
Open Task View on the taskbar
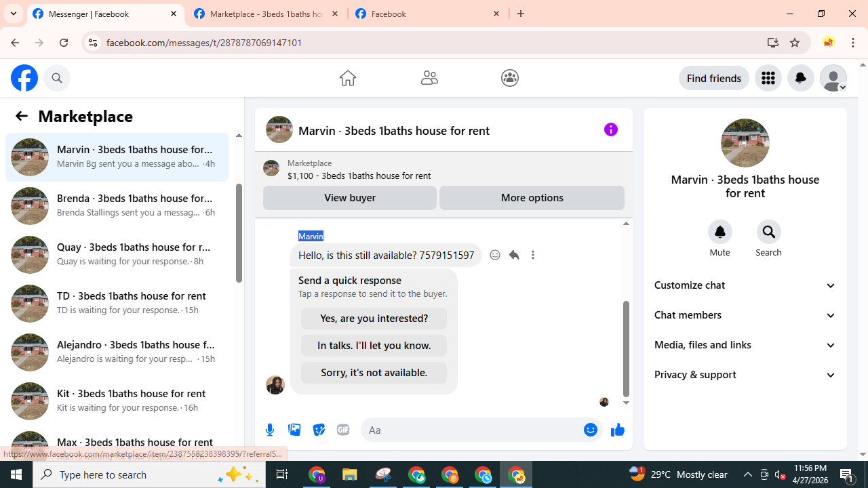pos(282,474)
